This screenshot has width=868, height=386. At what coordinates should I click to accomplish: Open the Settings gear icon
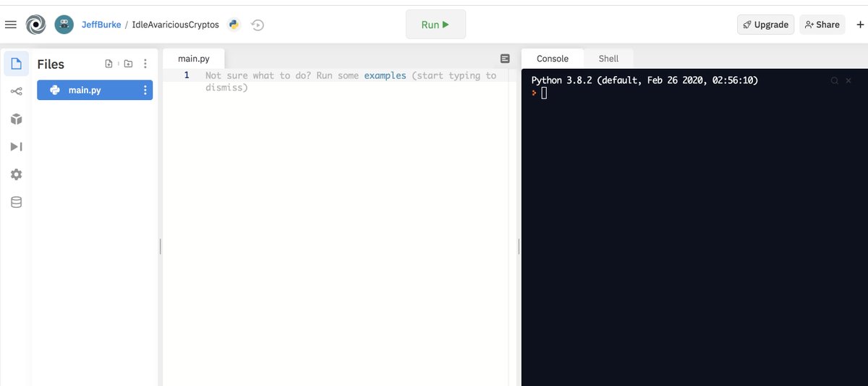pos(17,175)
